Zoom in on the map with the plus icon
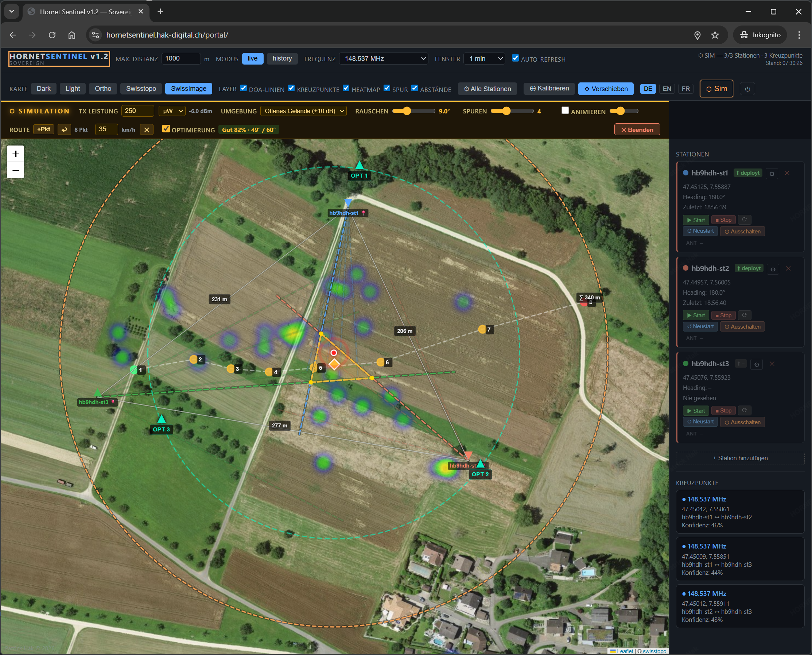Viewport: 812px width, 655px height. 15,154
